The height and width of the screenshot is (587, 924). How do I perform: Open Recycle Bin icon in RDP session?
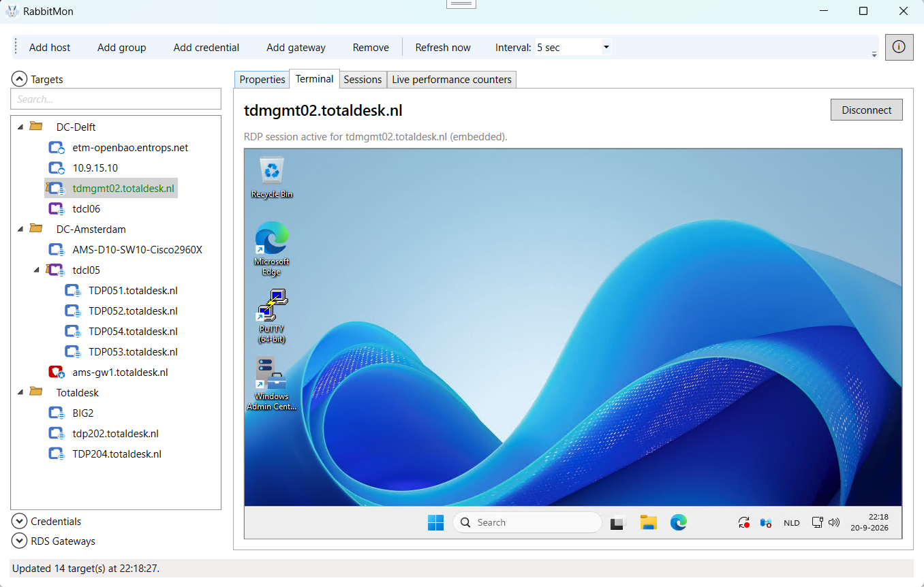[x=272, y=177]
